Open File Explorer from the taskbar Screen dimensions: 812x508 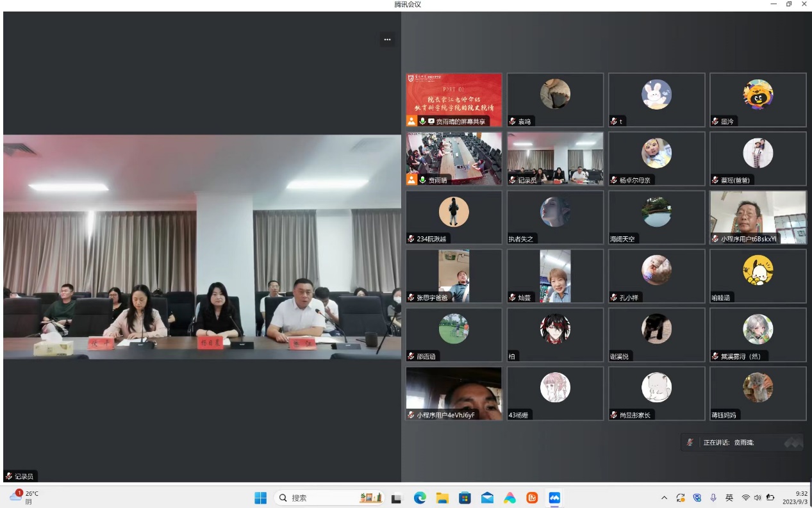coord(442,498)
